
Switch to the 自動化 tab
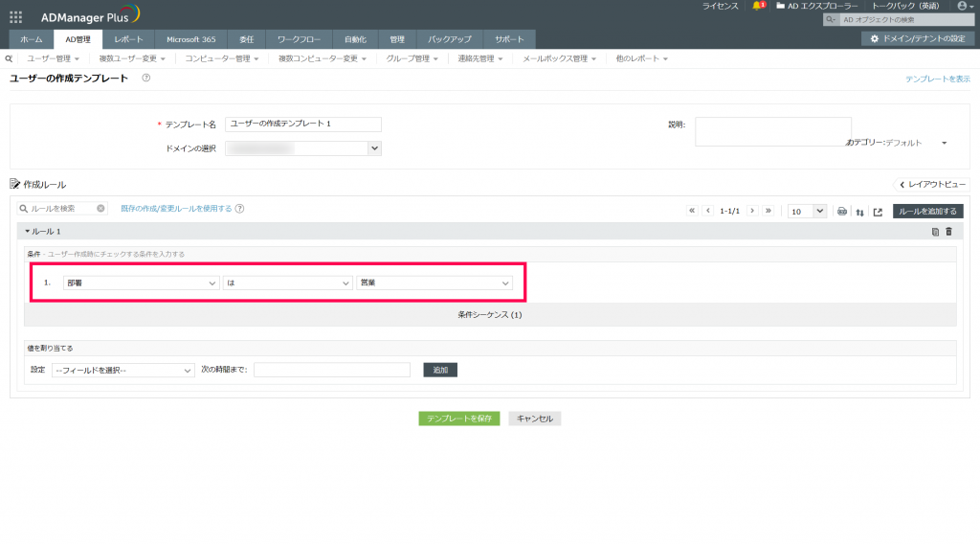[x=356, y=39]
